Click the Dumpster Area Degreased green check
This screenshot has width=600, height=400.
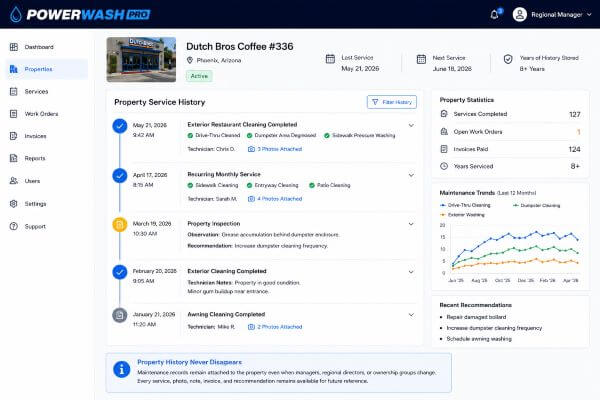point(249,136)
